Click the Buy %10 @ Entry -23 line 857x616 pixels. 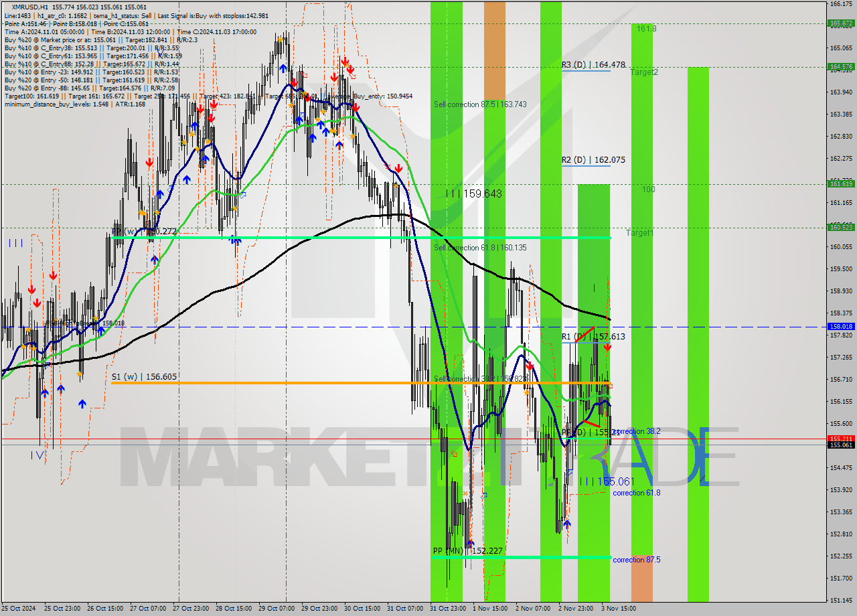[92, 72]
